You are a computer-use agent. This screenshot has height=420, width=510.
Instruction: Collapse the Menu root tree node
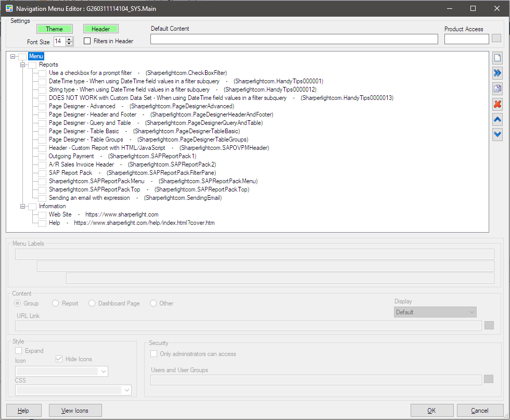click(12, 56)
